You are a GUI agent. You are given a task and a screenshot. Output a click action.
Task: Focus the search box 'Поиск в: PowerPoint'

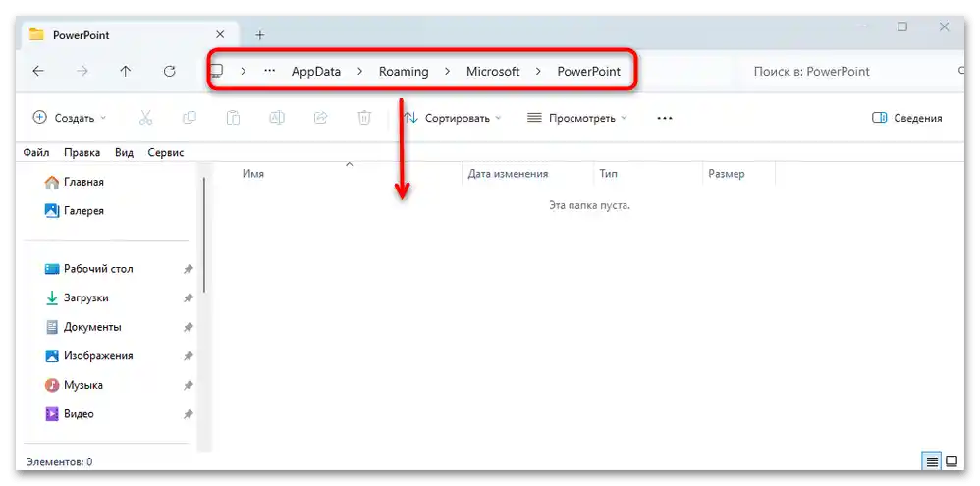click(x=850, y=72)
